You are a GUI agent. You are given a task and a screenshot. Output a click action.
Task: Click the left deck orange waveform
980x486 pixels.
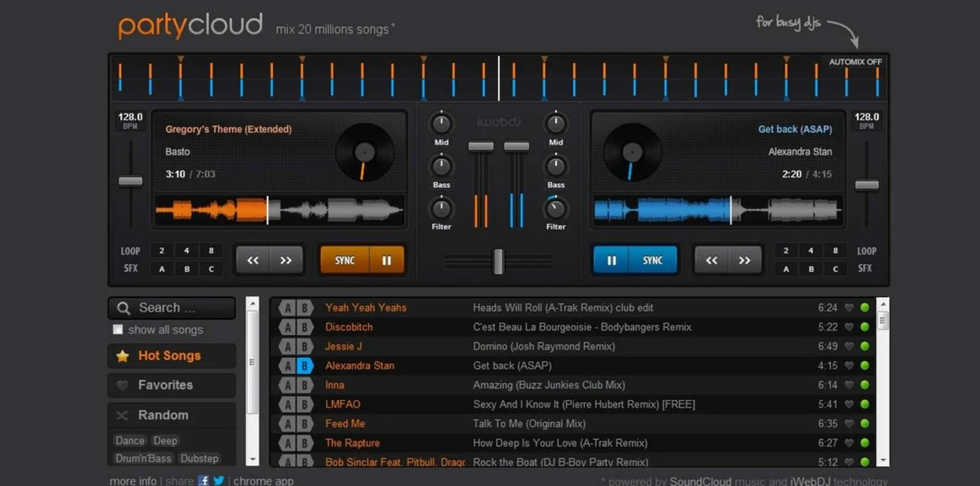280,210
